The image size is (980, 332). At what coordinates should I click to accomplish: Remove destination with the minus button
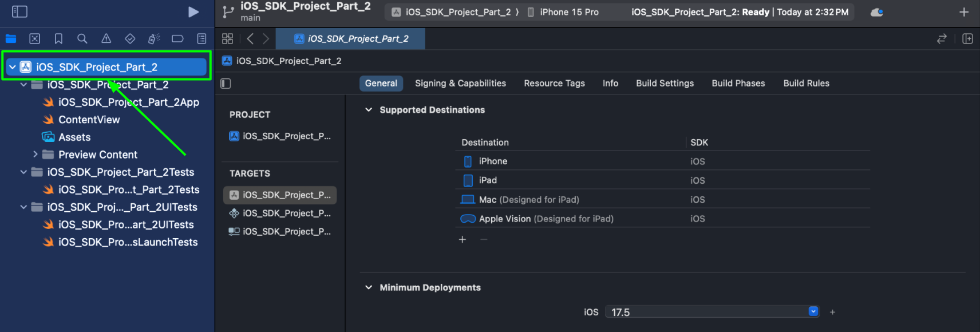click(x=484, y=239)
